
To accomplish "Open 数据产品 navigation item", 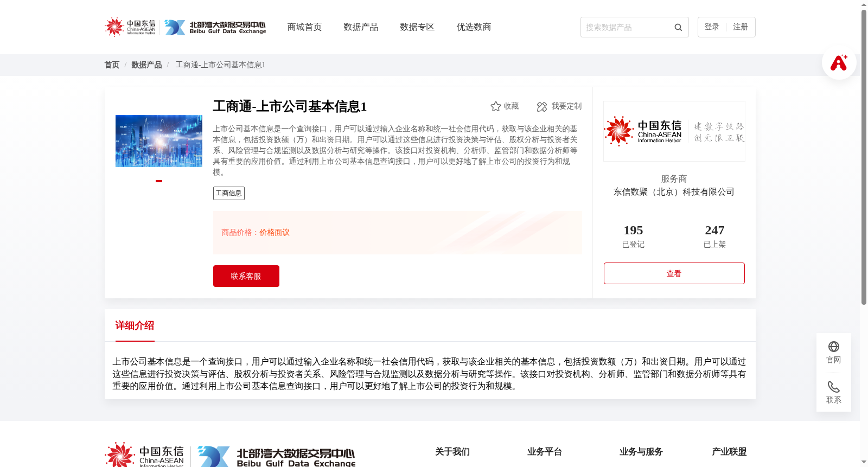I will point(361,27).
